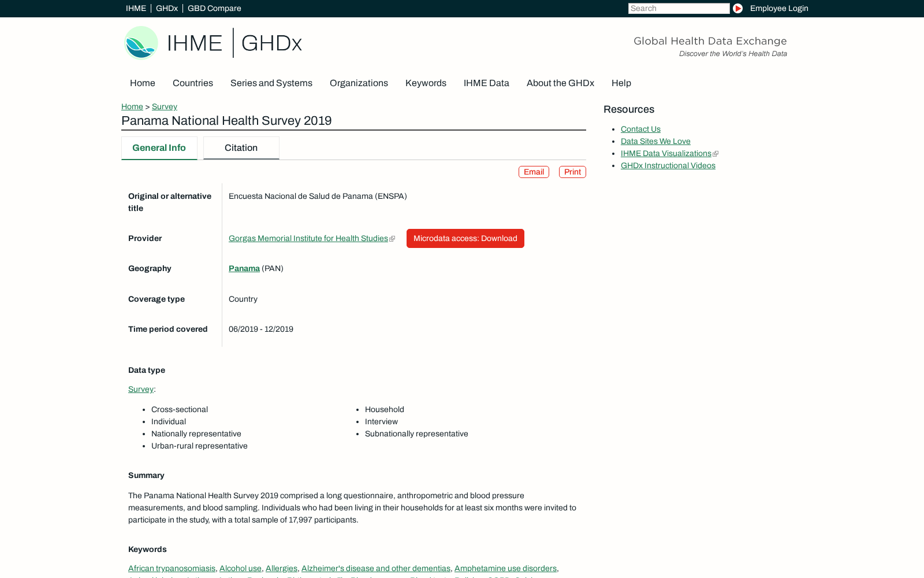Viewport: 924px width, 578px height.
Task: Click the Individual list item
Action: point(169,422)
